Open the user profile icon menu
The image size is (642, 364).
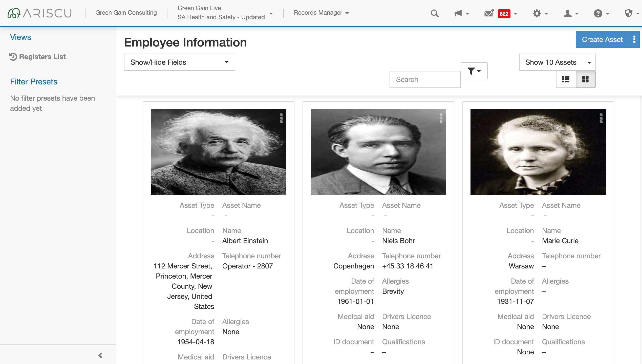tap(568, 13)
